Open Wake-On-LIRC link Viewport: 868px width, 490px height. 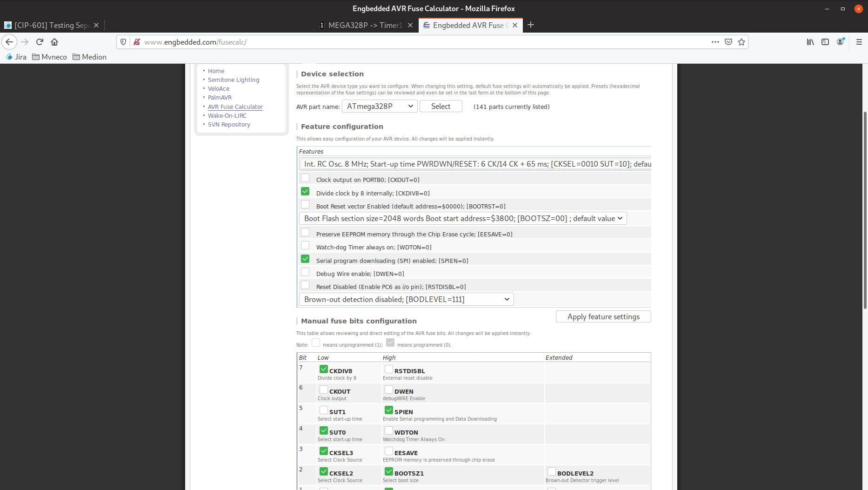pyautogui.click(x=227, y=115)
